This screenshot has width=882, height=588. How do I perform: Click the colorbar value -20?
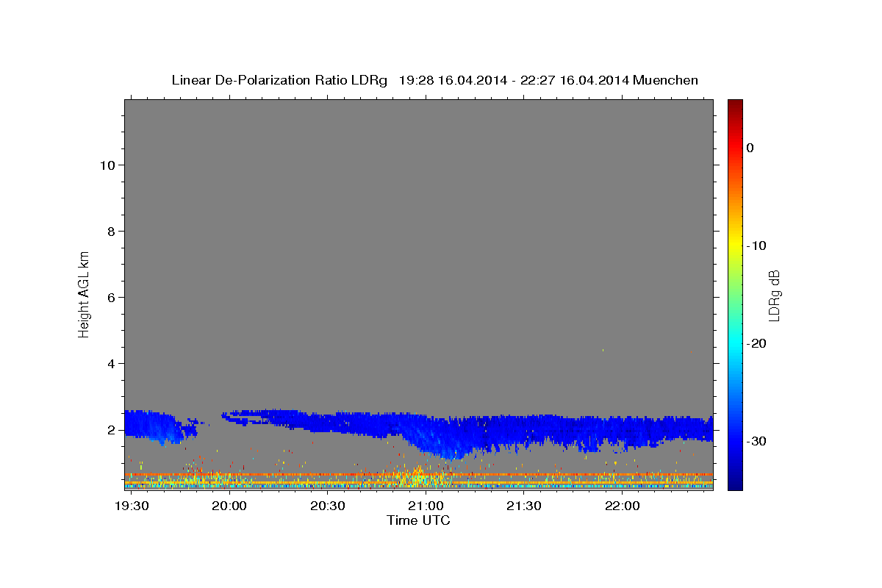[756, 343]
